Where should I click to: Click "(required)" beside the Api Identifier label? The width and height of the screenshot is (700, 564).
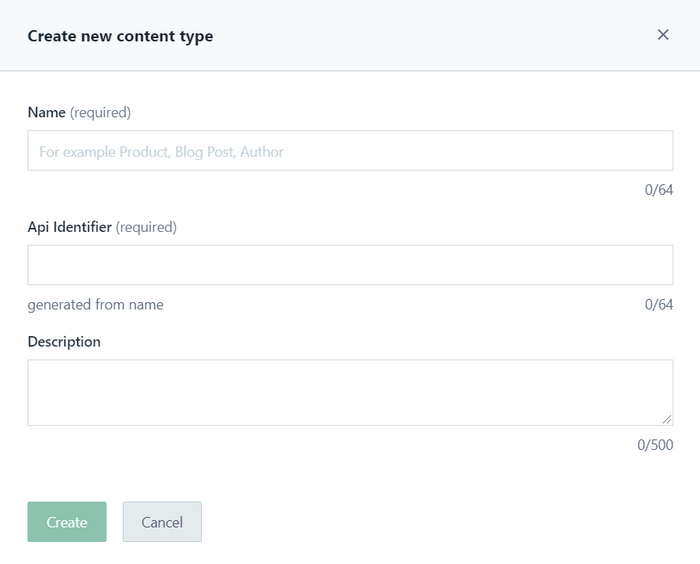[147, 227]
